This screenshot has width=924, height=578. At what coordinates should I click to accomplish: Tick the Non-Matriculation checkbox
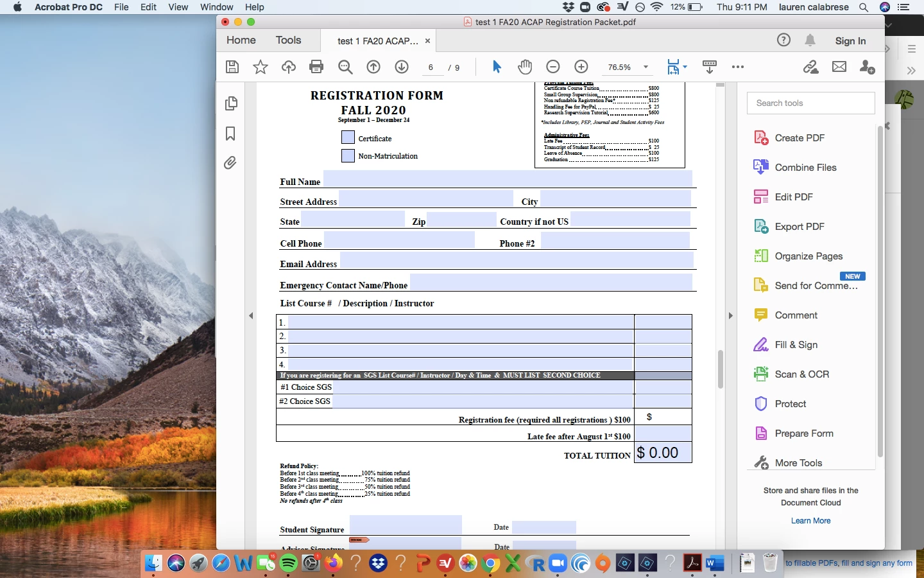click(348, 155)
